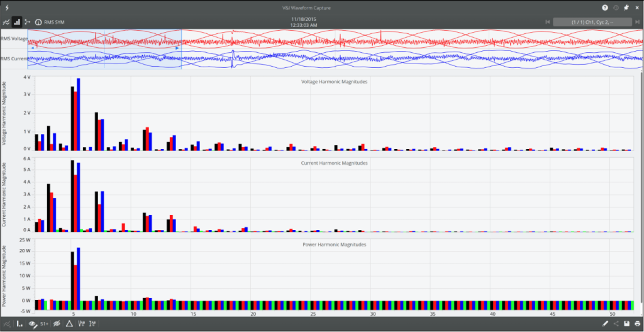Screen dimensions: 644x332
Task: Close the V&I Waveform Capture panel
Action: tap(637, 8)
